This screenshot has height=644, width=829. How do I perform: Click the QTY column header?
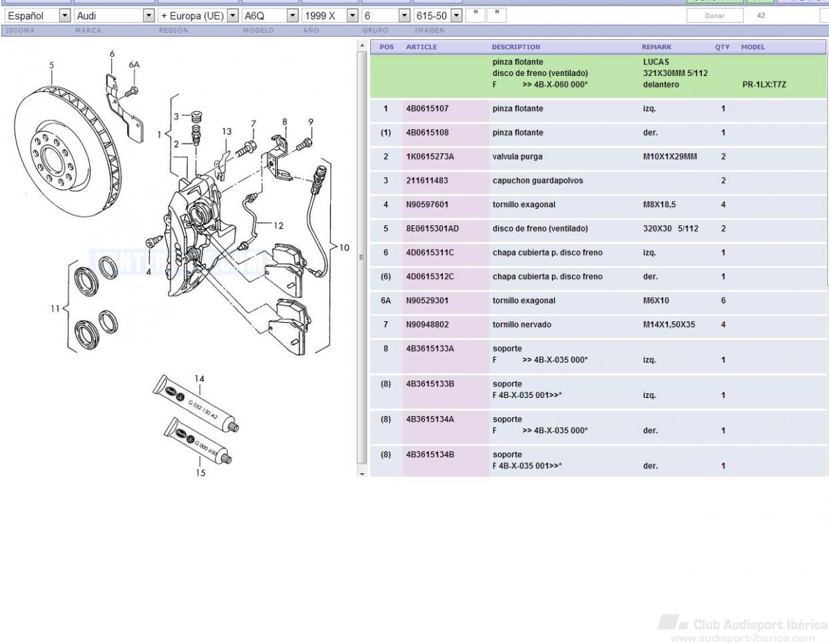point(722,47)
